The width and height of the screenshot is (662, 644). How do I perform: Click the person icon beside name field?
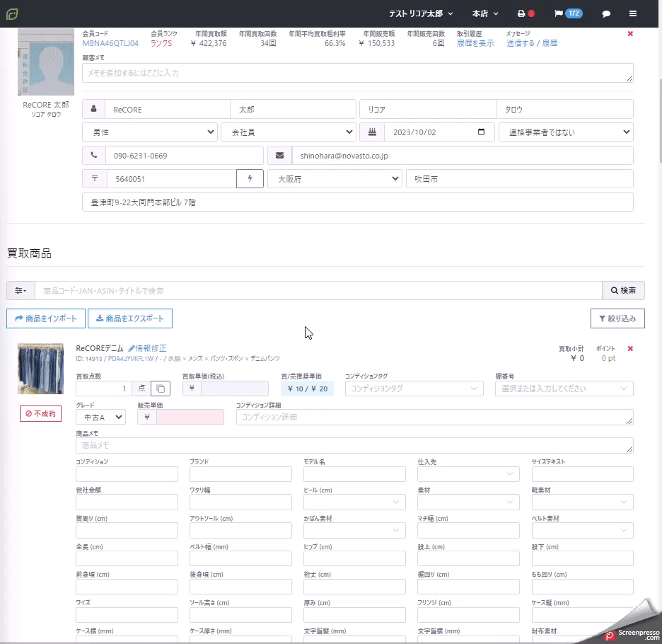[94, 109]
